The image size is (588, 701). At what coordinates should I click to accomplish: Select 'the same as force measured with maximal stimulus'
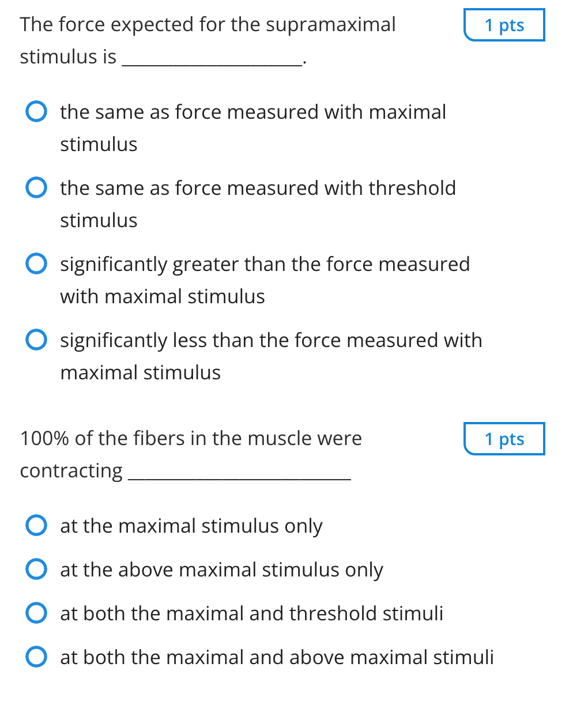tap(36, 111)
